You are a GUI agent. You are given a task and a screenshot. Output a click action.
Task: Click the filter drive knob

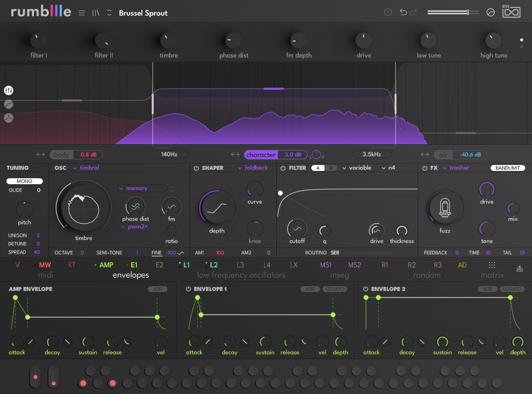tap(376, 230)
